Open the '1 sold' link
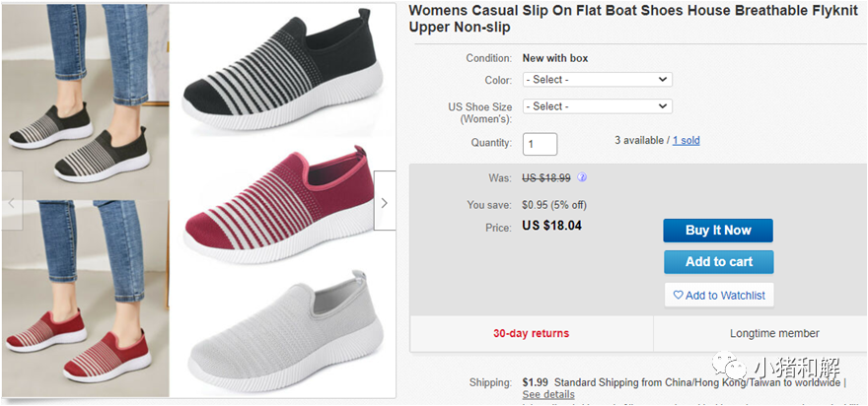Image resolution: width=868 pixels, height=406 pixels. point(686,141)
